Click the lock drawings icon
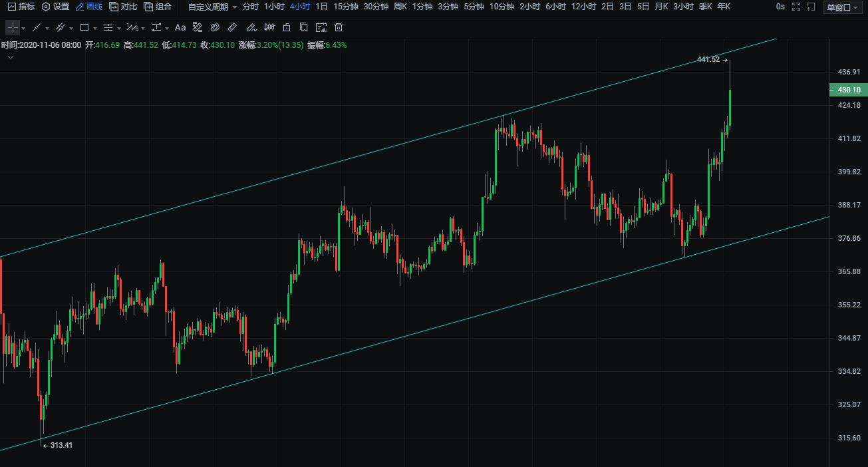This screenshot has width=868, height=467. tap(286, 28)
